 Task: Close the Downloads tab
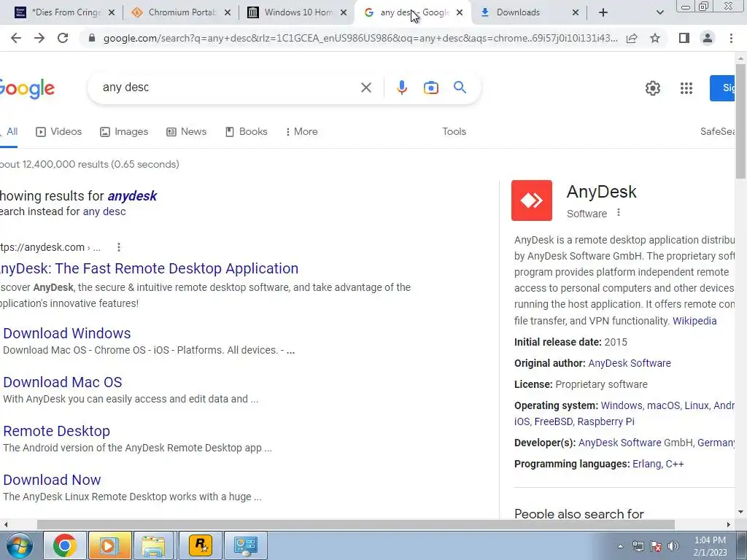pos(576,12)
